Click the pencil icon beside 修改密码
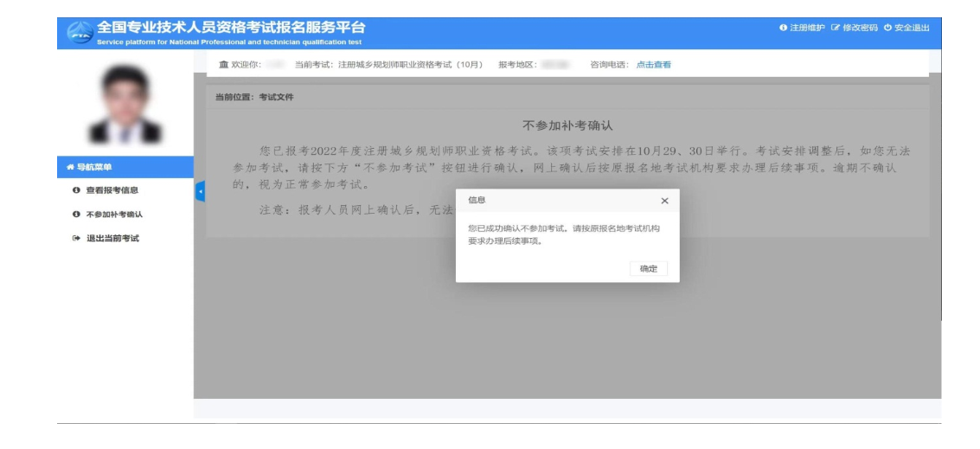Image resolution: width=980 pixels, height=449 pixels. click(835, 28)
